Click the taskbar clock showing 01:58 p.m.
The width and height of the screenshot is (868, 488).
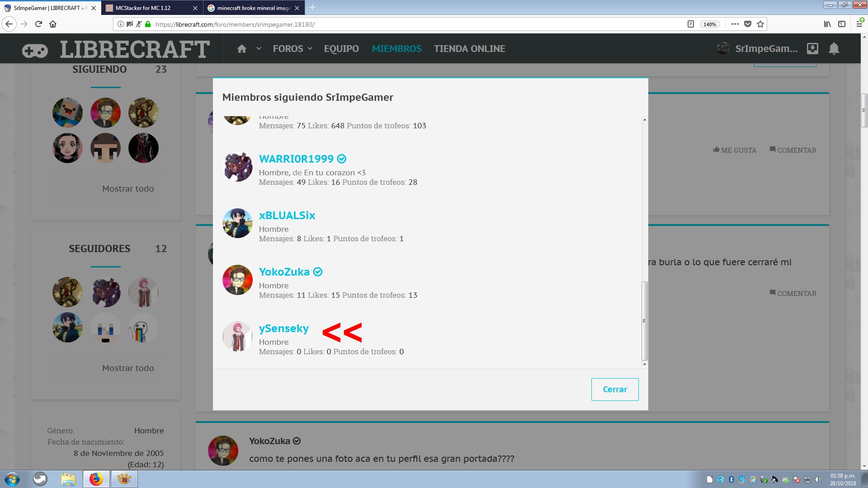(x=843, y=479)
